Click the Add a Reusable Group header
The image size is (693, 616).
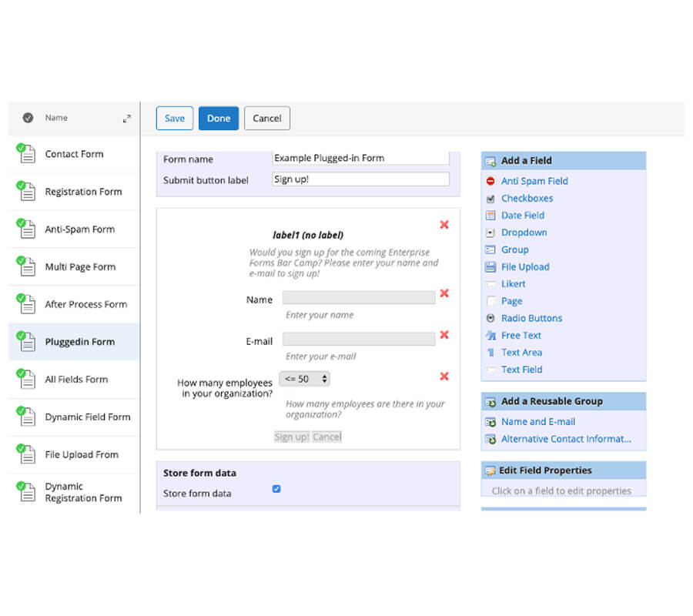[564, 402]
